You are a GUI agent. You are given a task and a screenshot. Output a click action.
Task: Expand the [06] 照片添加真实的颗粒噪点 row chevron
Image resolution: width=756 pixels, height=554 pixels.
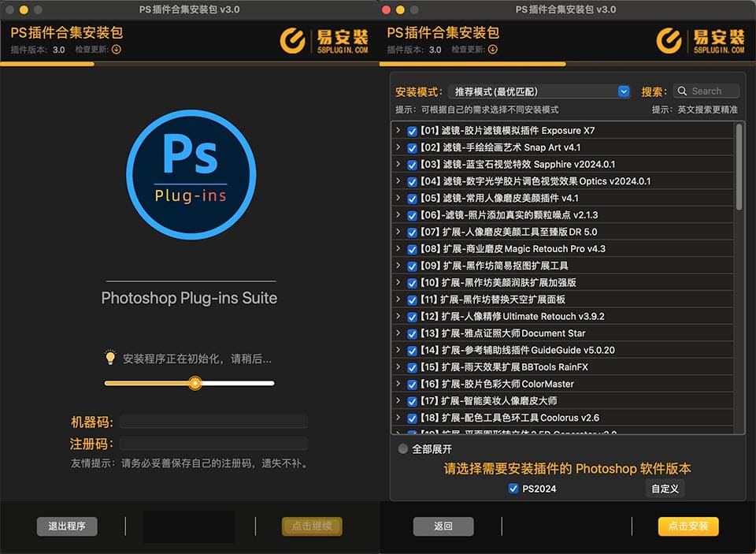tap(398, 214)
